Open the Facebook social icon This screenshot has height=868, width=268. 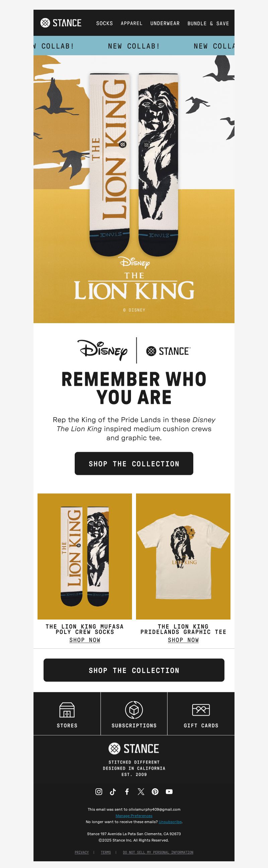coord(127,792)
